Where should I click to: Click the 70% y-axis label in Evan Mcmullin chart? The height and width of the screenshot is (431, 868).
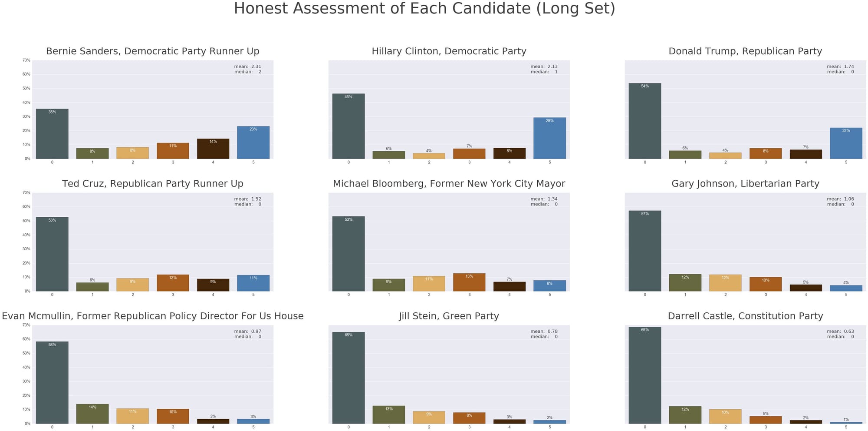pyautogui.click(x=26, y=325)
